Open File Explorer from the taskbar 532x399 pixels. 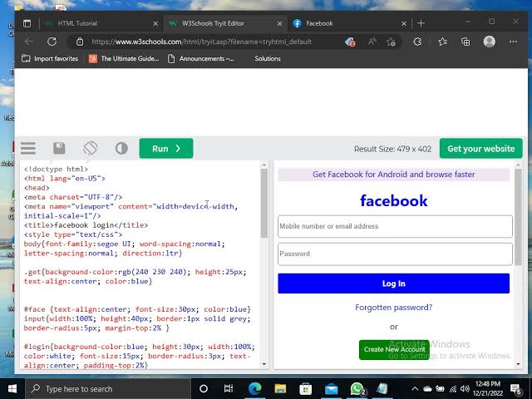280,389
